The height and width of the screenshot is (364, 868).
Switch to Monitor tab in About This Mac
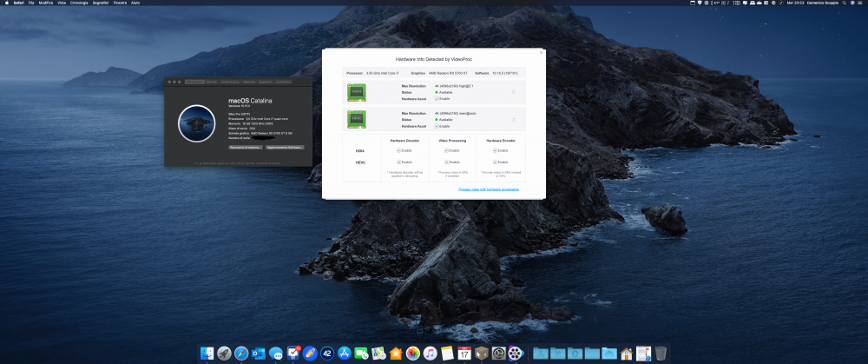pos(212,82)
